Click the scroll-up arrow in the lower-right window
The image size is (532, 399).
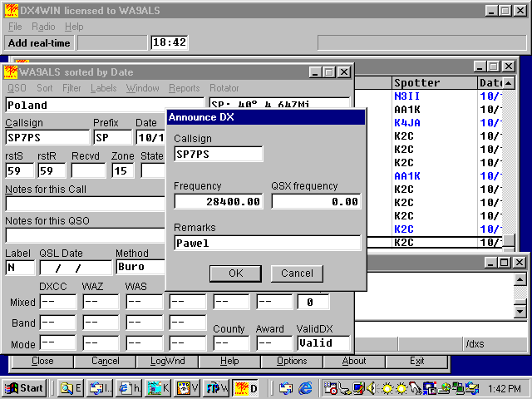coord(520,279)
